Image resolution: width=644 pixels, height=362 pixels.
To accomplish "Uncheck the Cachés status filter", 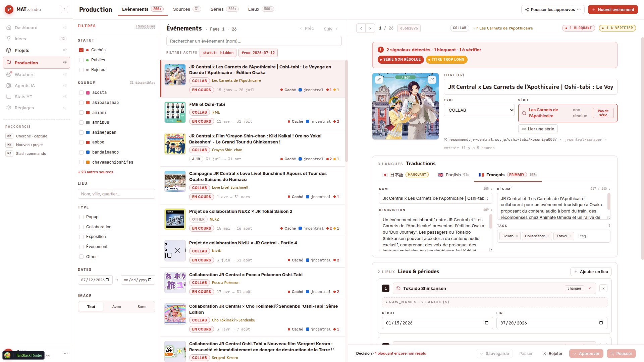I will (81, 50).
